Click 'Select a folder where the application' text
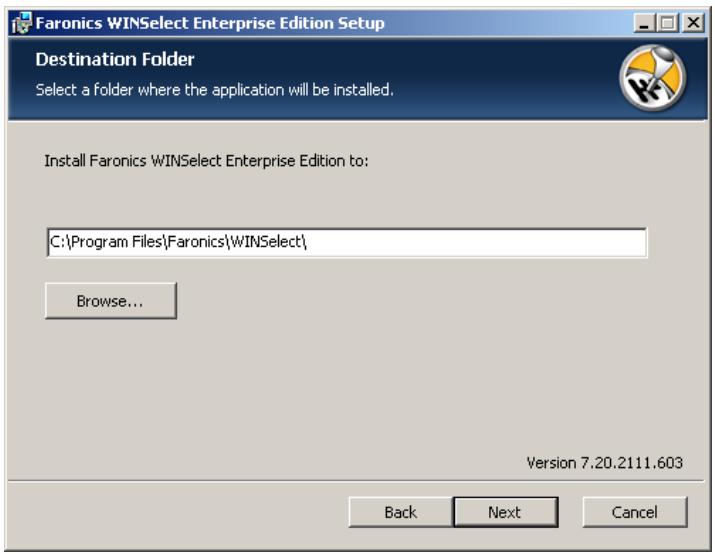 point(161,90)
